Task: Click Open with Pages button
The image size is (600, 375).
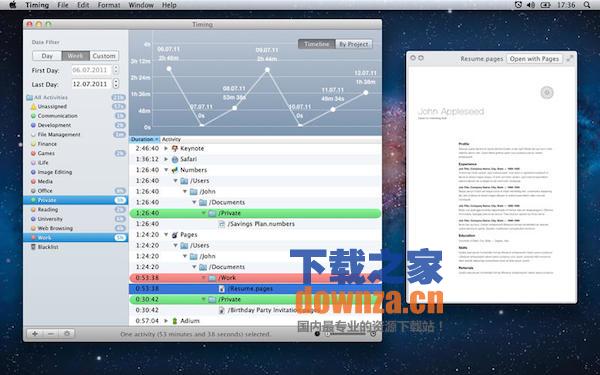Action: [534, 59]
